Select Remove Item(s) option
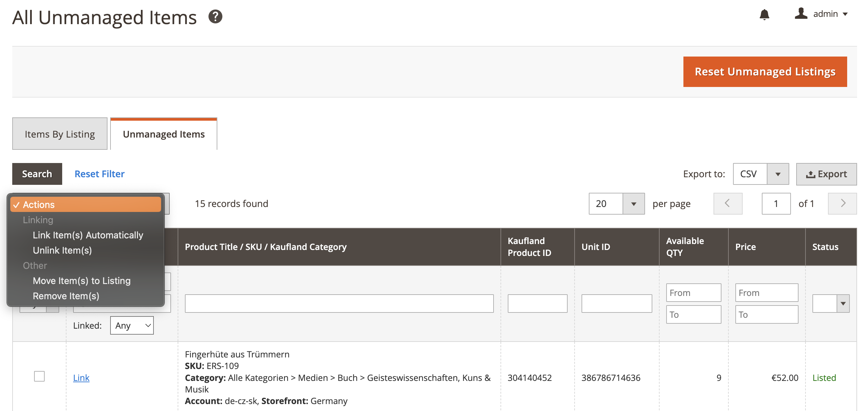 click(x=66, y=296)
